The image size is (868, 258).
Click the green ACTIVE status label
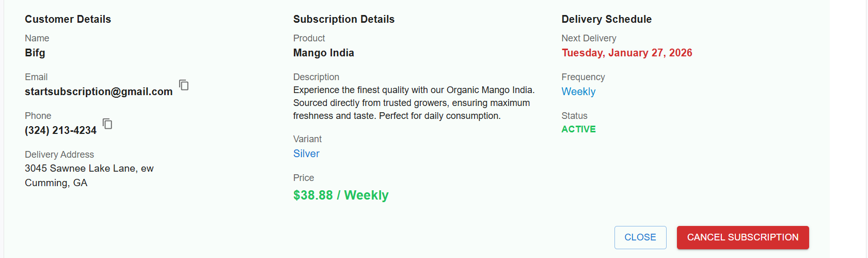(578, 129)
